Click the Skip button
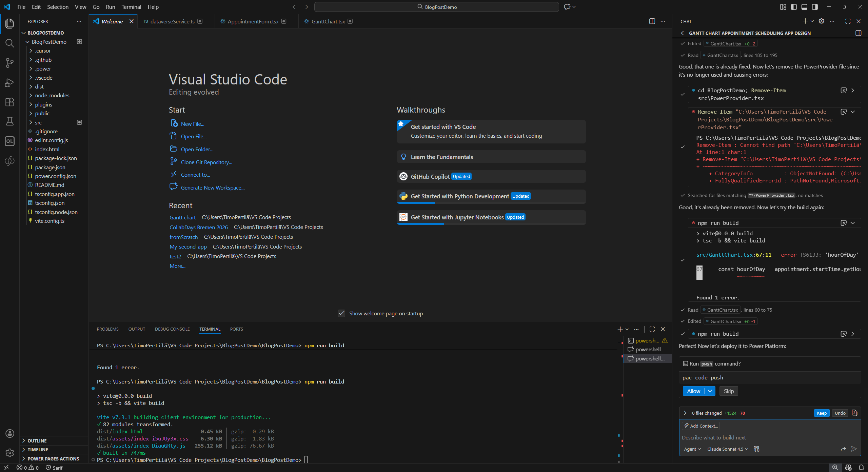This screenshot has height=472, width=868. pyautogui.click(x=729, y=391)
